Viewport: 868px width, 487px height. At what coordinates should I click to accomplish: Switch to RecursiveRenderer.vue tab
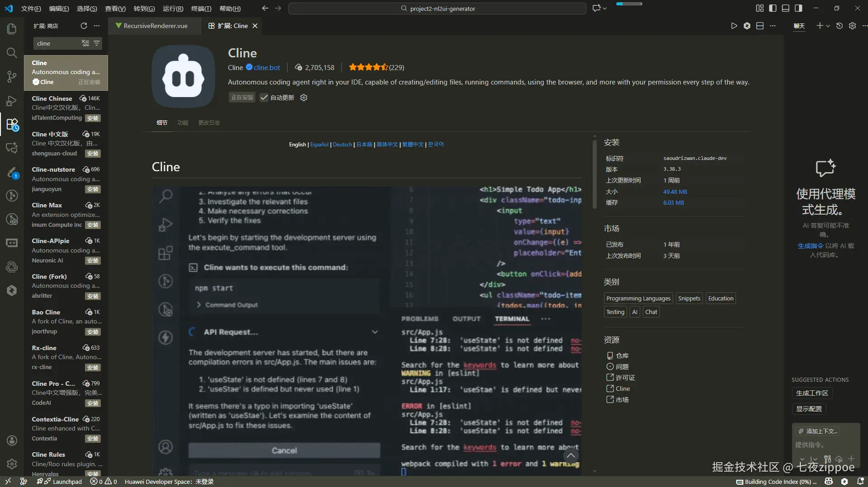(x=155, y=26)
